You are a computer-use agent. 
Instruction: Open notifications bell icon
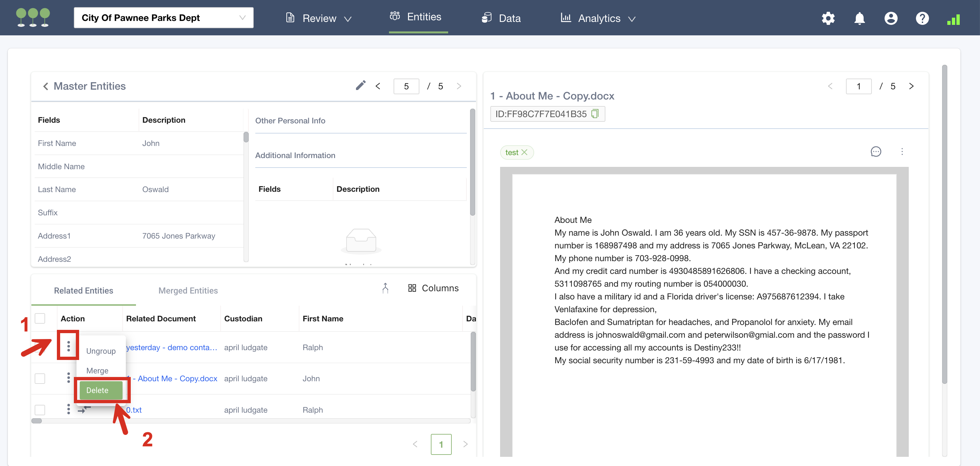pyautogui.click(x=859, y=18)
